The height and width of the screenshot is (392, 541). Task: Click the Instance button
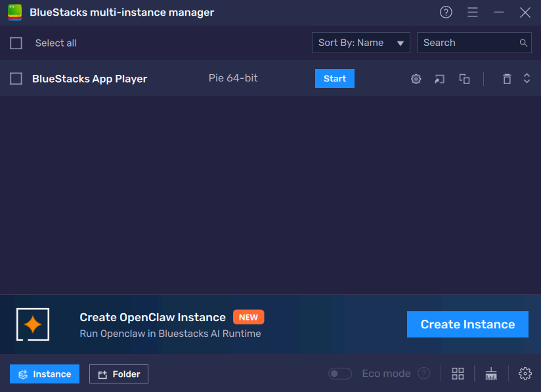click(45, 374)
